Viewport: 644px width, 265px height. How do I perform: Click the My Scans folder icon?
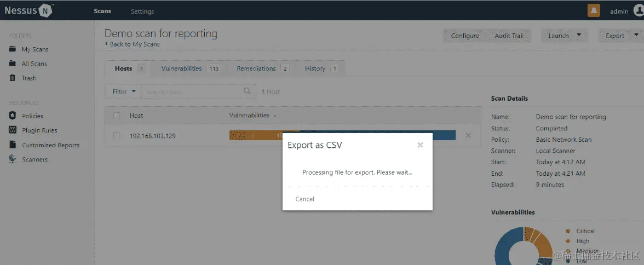13,49
